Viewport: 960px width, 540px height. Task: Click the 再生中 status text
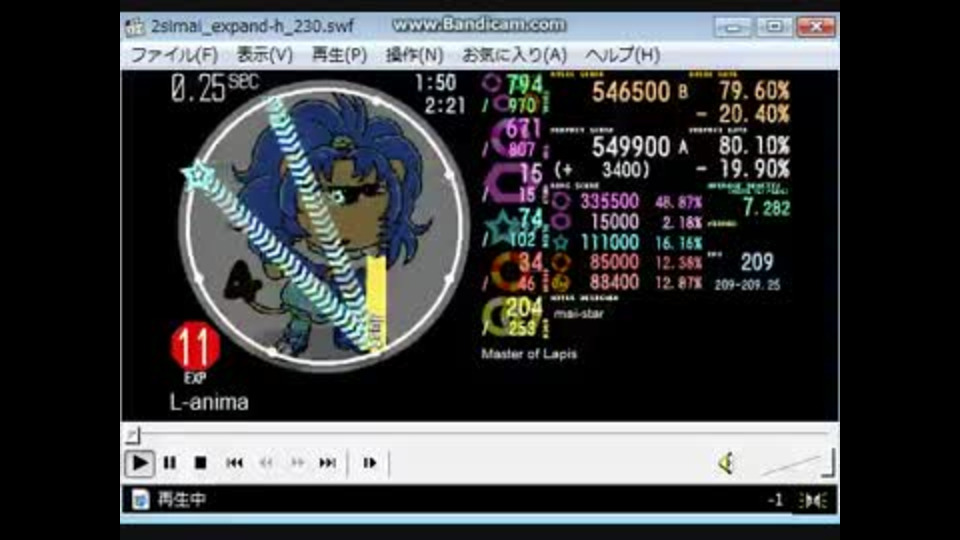182,500
